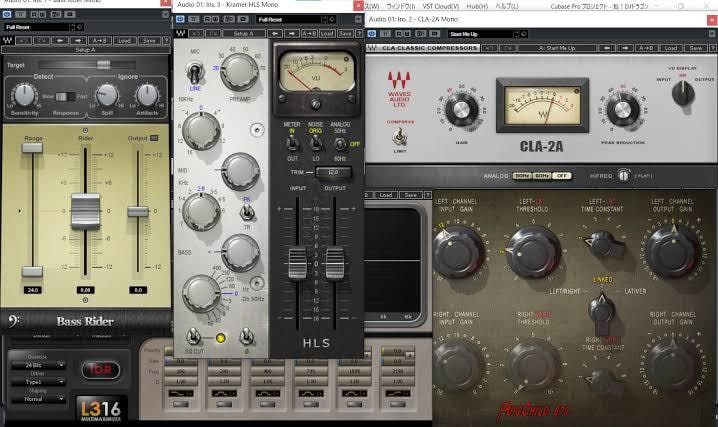Screen dimensions: 718x427
Task: Open Kramer HLS Full Reset preset dropdown
Action: click(x=292, y=19)
